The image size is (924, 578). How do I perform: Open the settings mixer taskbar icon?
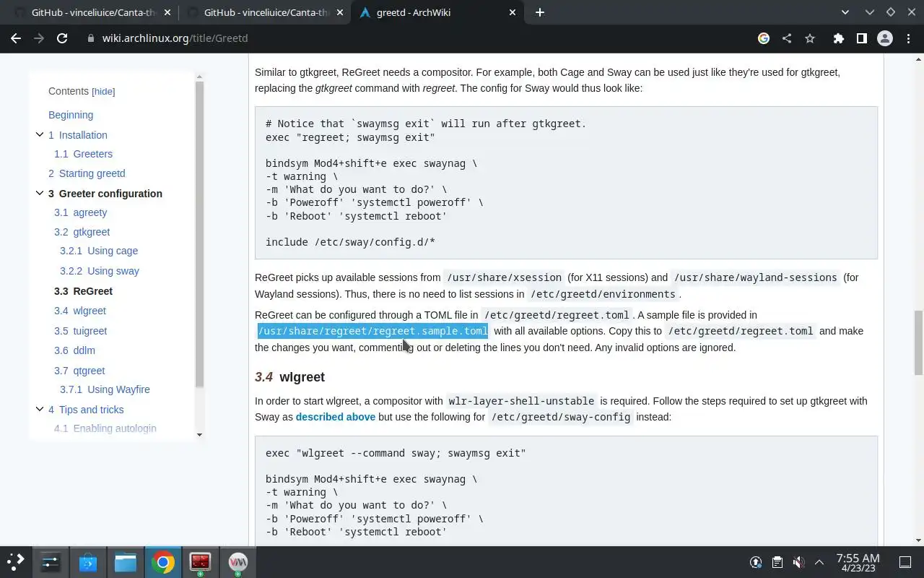click(51, 562)
